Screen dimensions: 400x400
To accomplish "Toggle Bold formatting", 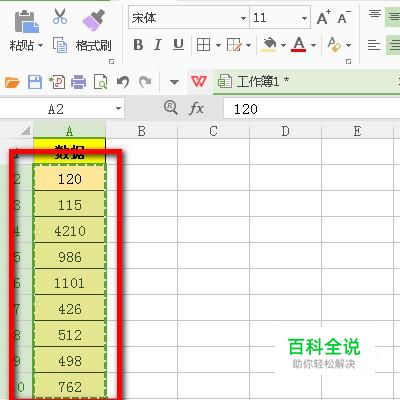I will point(138,45).
